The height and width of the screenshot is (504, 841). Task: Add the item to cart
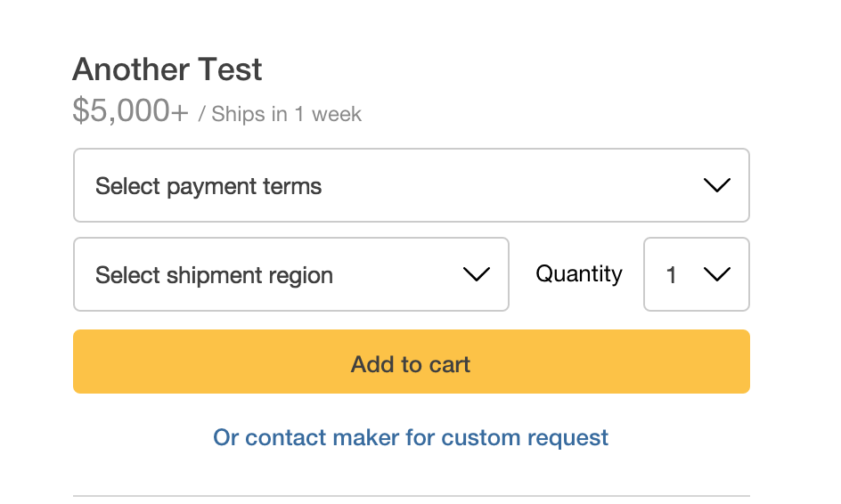412,362
